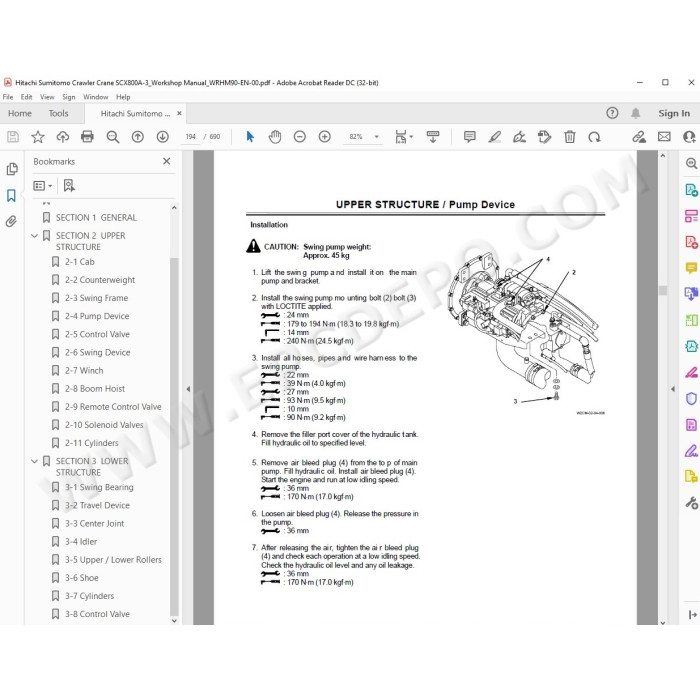The image size is (700, 700).
Task: Open the Help menu
Action: tap(123, 97)
